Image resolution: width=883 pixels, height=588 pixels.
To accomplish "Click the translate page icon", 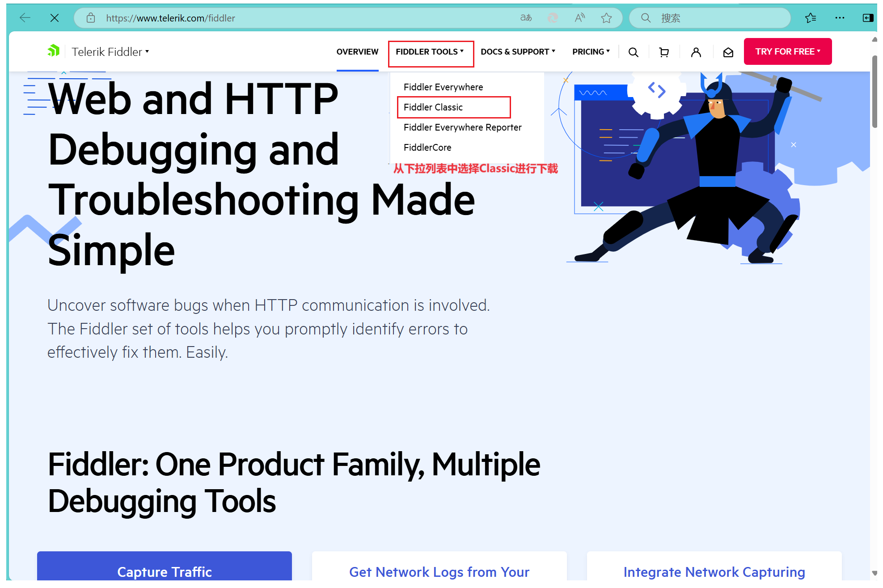I will [526, 18].
